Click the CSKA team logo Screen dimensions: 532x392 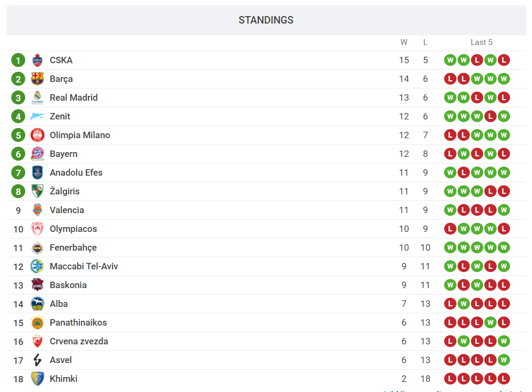click(37, 60)
